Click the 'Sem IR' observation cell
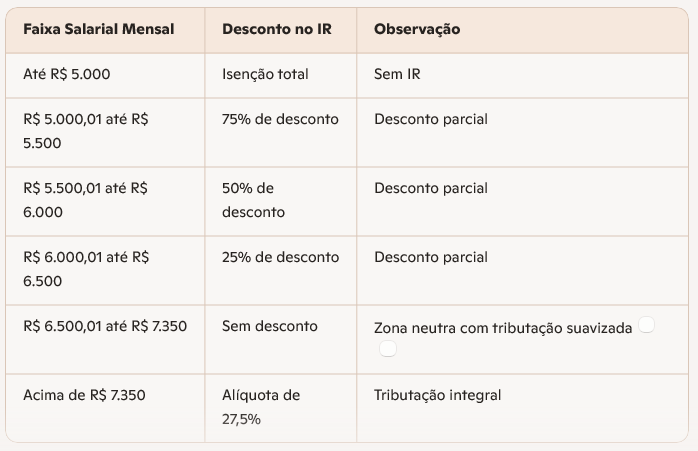Screen dimensions: 698x451 [396, 74]
